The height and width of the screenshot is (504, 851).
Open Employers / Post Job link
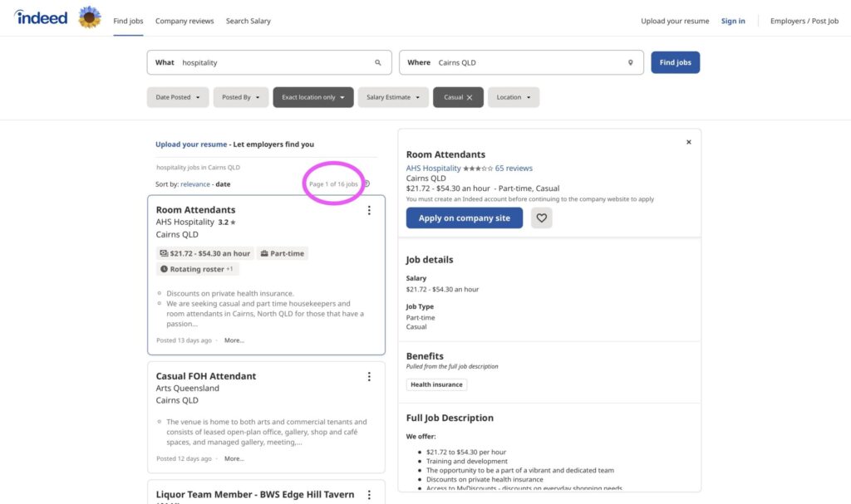(804, 21)
